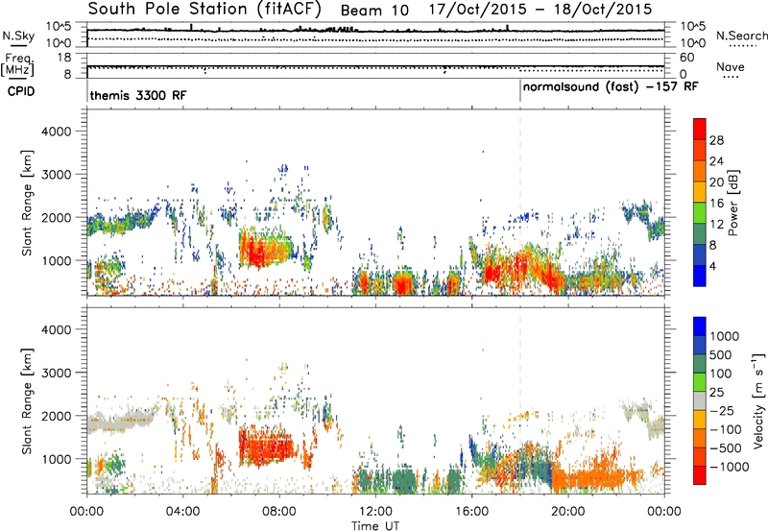Screen dimensions: 768x532
Task: Click the red top segment of the Power color bar
Action: tap(700, 129)
